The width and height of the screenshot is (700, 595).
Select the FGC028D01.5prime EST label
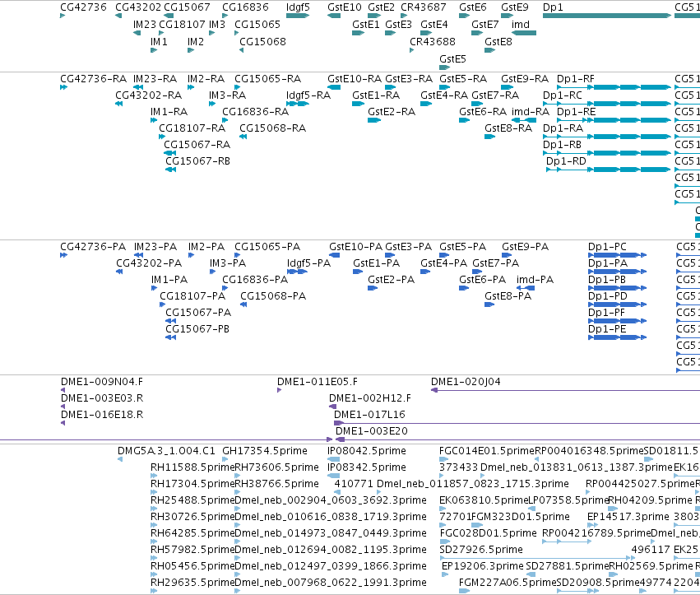(489, 533)
